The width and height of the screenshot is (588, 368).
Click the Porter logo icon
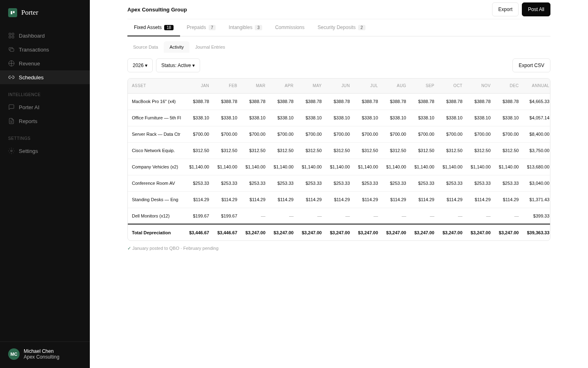[12, 12]
